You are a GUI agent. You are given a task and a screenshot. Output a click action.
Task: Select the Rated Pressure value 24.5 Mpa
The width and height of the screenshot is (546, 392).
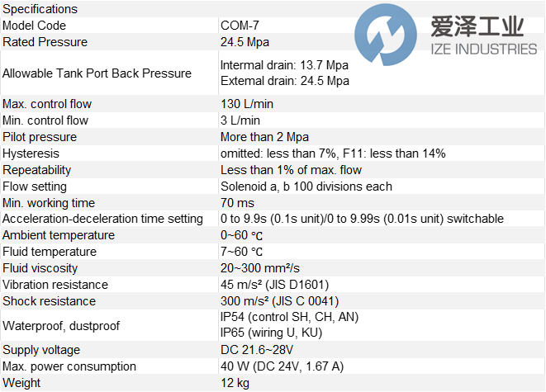click(x=245, y=42)
